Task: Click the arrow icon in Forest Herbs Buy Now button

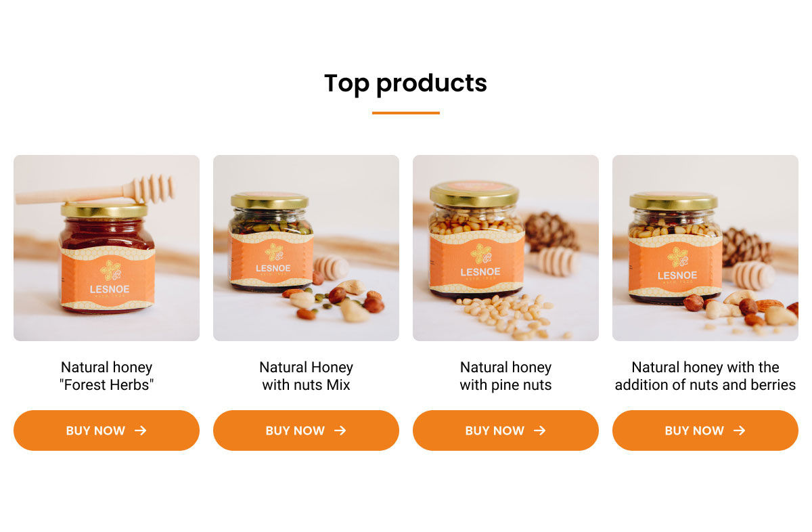Action: click(x=140, y=430)
